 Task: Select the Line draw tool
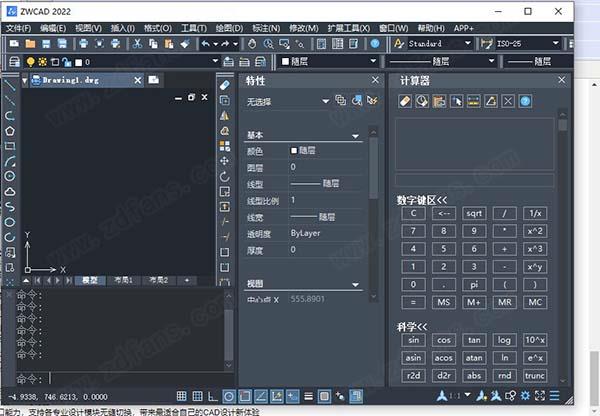coord(10,85)
